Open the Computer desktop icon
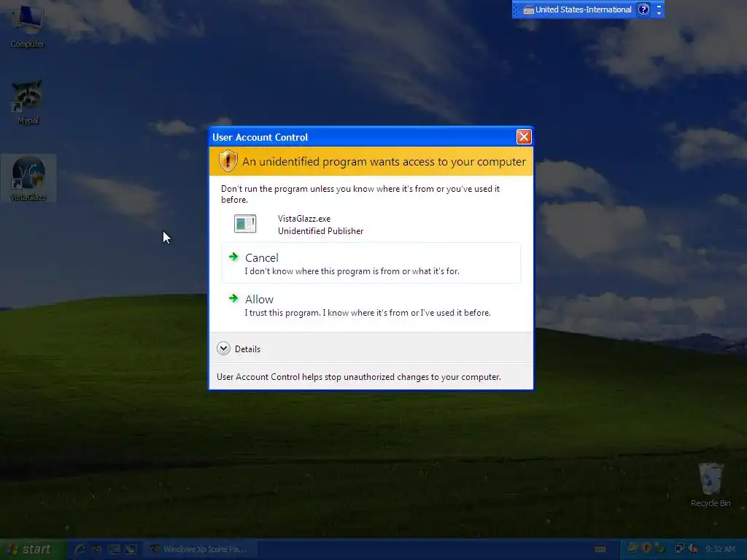Screen dimensions: 747x560 (x=28, y=26)
